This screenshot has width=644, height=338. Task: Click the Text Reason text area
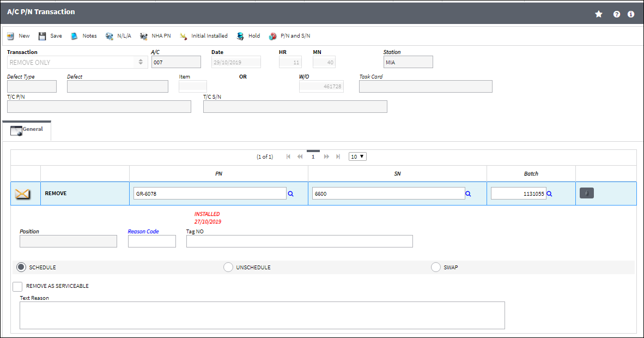(262, 316)
